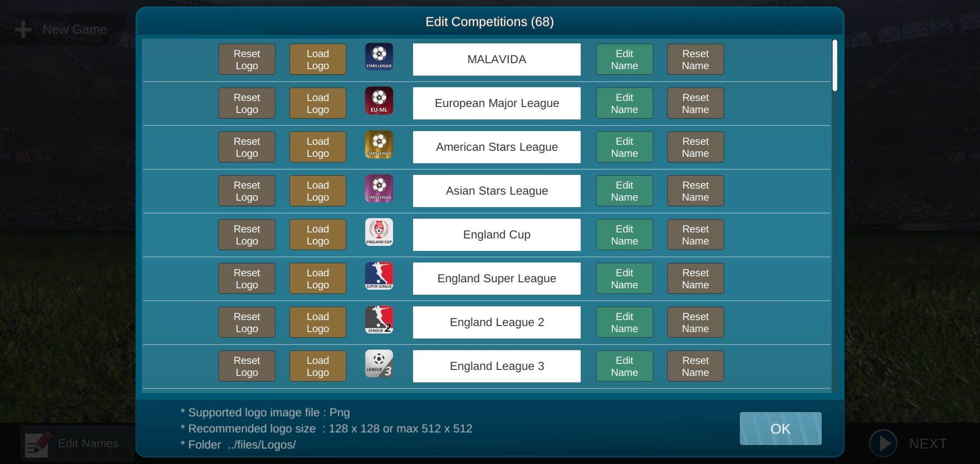The width and height of the screenshot is (980, 464).
Task: Load logo for American Stars League
Action: click(318, 147)
